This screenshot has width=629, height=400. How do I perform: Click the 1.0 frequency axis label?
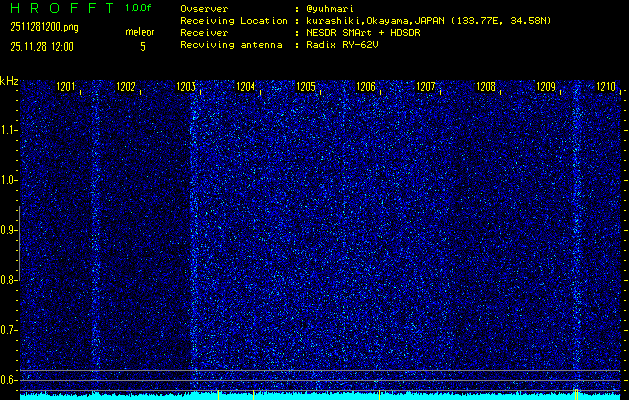[8, 180]
